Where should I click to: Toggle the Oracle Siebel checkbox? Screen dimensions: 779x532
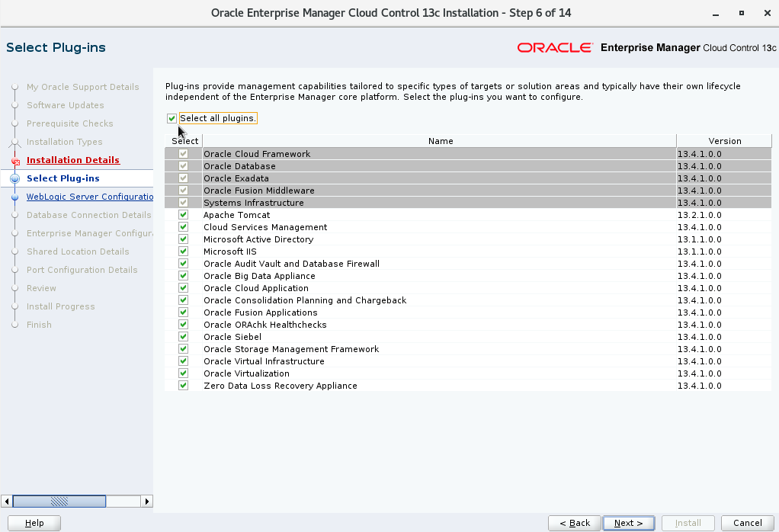184,336
